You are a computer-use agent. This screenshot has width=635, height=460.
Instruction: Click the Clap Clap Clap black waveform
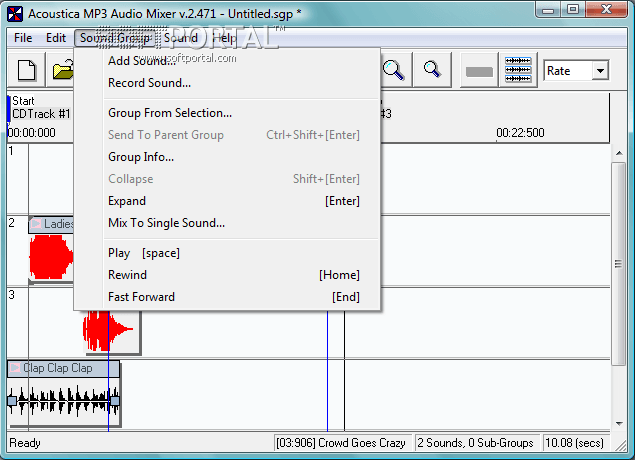[63, 400]
